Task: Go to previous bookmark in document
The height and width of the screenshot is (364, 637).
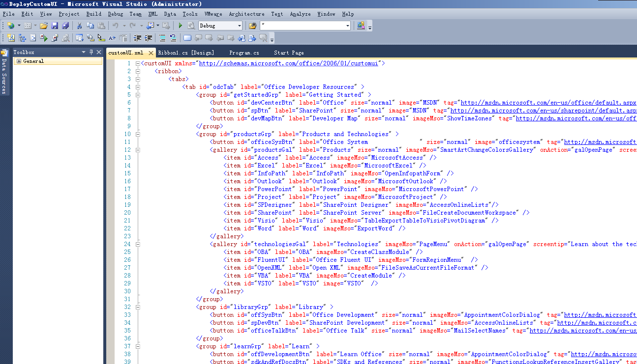Action: pyautogui.click(x=242, y=38)
